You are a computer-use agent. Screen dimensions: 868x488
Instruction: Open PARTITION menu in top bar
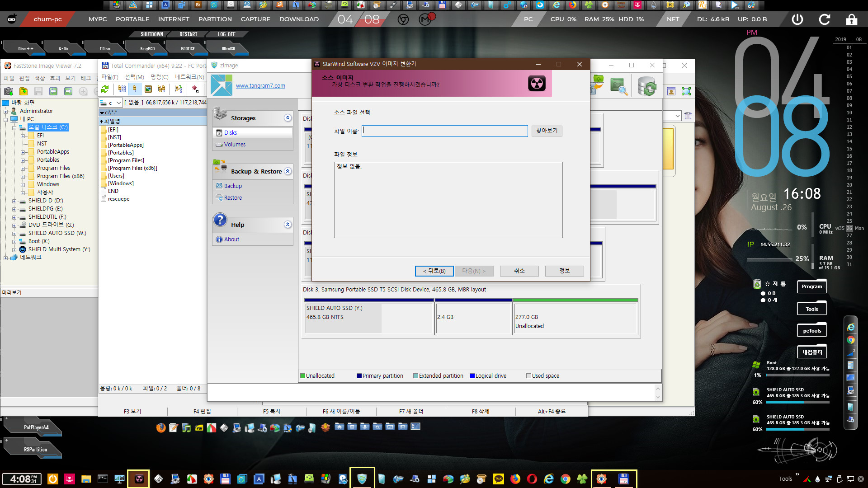click(x=215, y=19)
